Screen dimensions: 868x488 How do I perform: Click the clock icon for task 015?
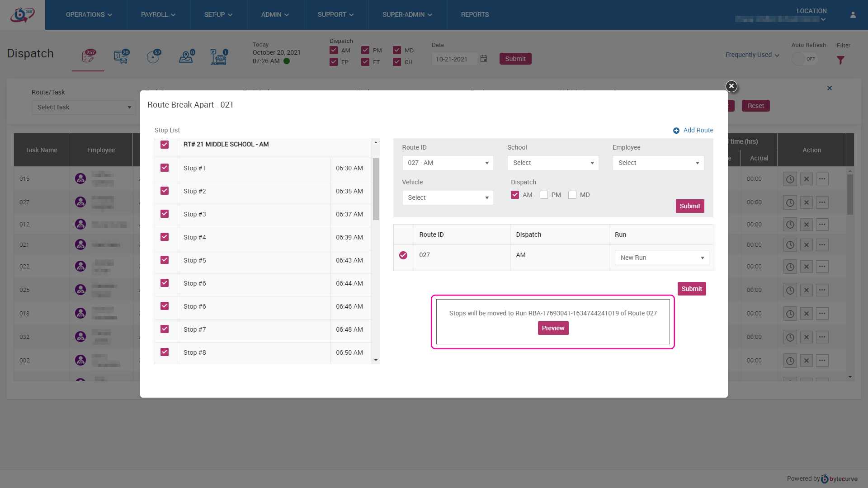coord(790,179)
